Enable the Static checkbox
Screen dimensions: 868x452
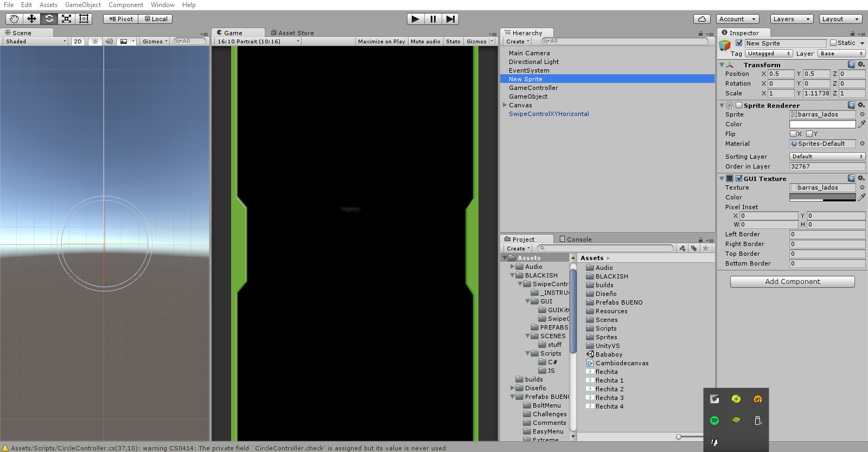tap(833, 43)
